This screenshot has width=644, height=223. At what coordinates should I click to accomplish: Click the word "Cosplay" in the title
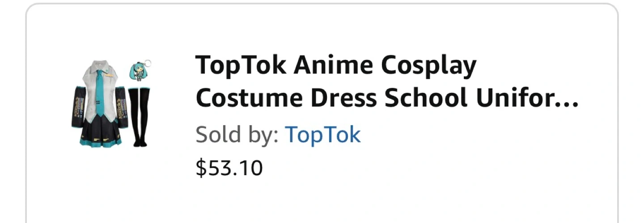[428, 66]
